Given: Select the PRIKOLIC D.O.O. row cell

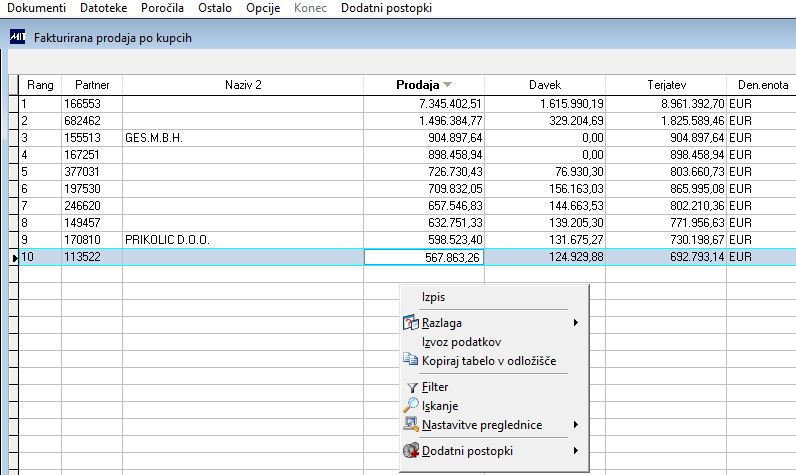Looking at the screenshot, I should 243,240.
